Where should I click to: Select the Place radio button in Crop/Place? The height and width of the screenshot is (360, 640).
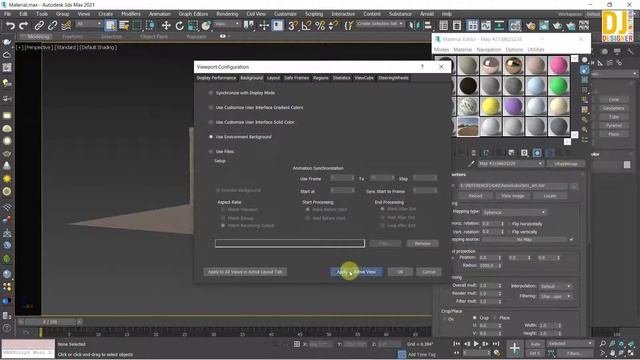tap(495, 317)
